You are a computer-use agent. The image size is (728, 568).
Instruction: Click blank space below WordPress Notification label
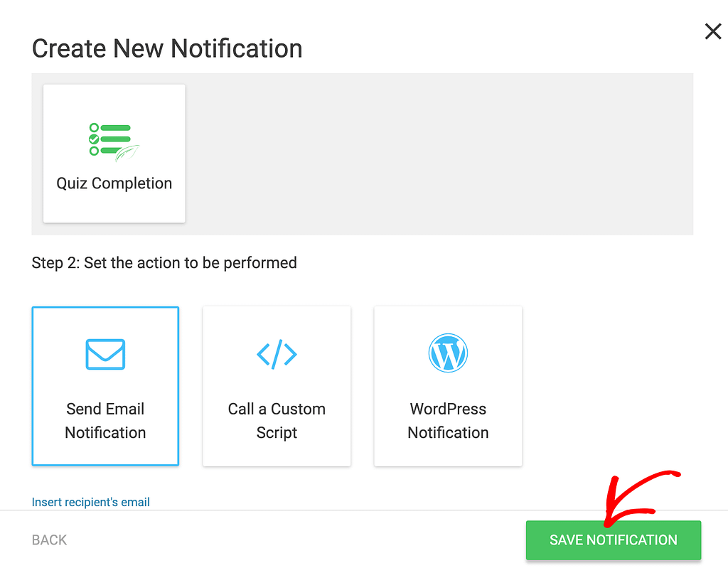tap(448, 454)
